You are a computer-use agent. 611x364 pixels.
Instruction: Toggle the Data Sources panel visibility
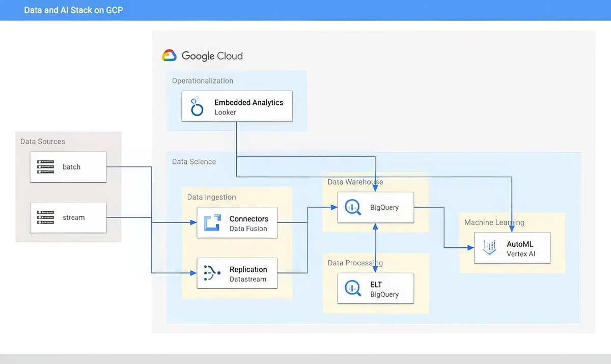pos(68,186)
